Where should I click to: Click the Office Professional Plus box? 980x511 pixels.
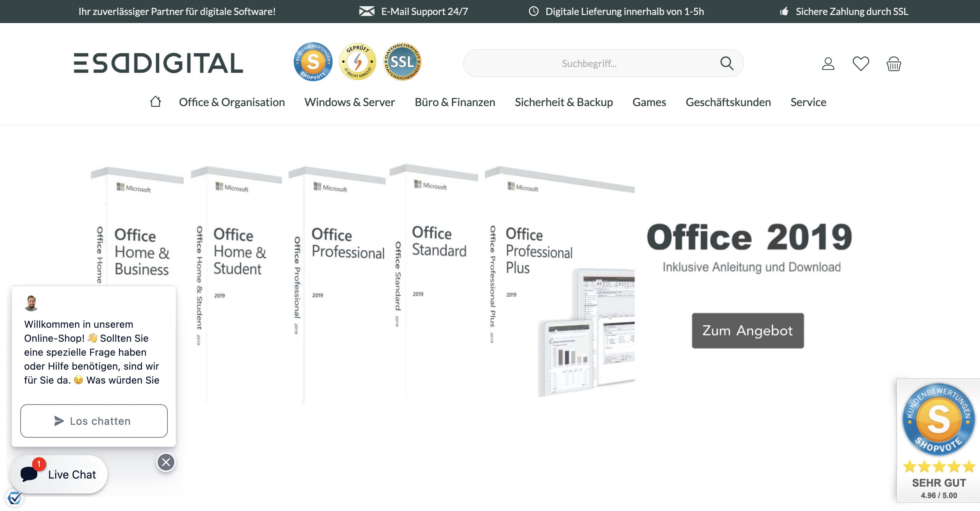click(x=559, y=282)
